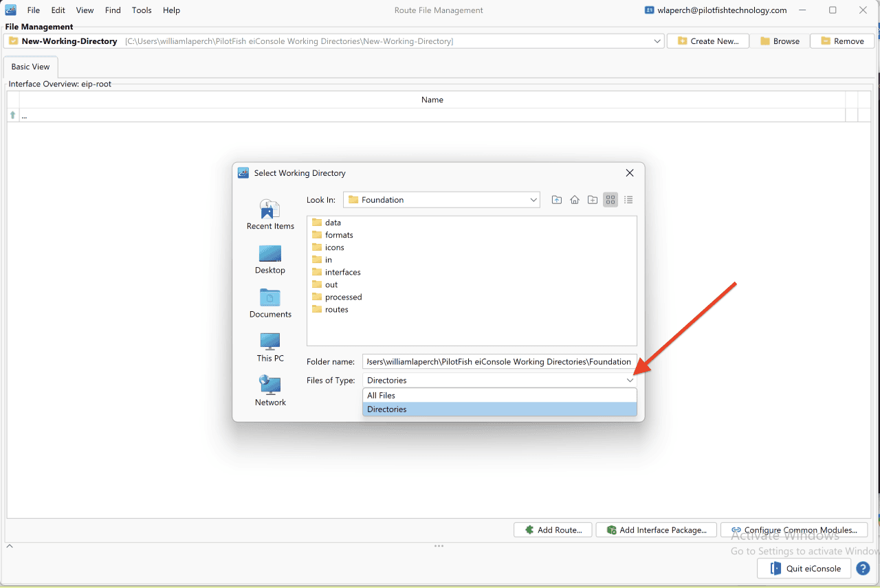This screenshot has height=588, width=880.
Task: Click Configure Common Modules... button
Action: (794, 530)
